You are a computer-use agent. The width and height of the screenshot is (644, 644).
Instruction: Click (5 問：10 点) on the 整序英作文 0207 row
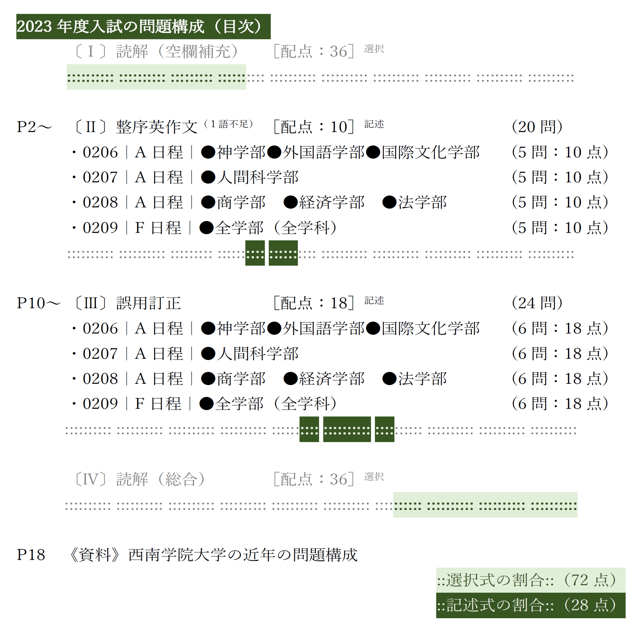(560, 177)
